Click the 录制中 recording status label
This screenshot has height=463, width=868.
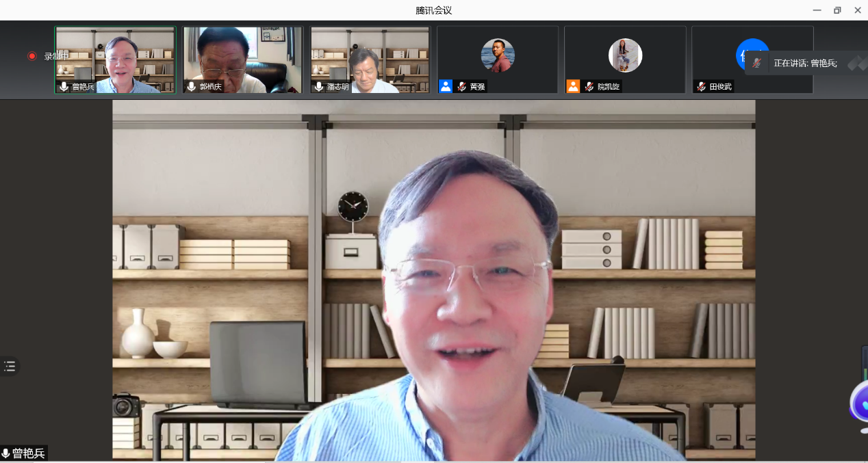pos(56,56)
